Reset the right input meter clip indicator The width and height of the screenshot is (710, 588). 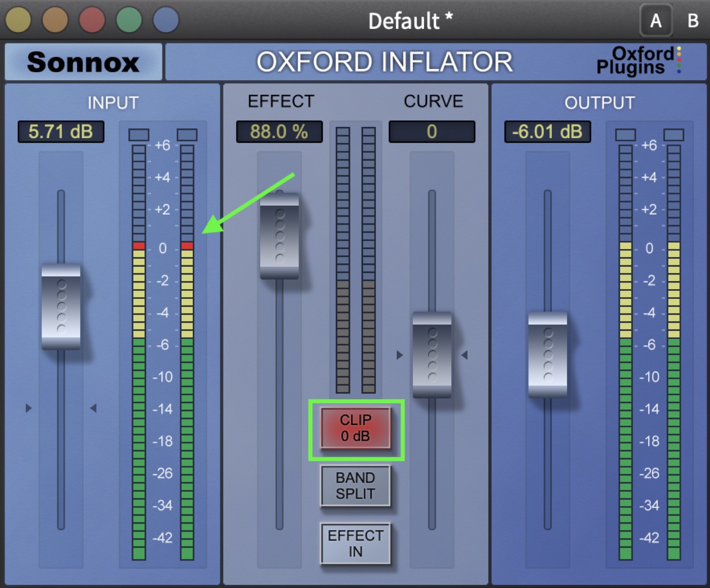click(187, 135)
